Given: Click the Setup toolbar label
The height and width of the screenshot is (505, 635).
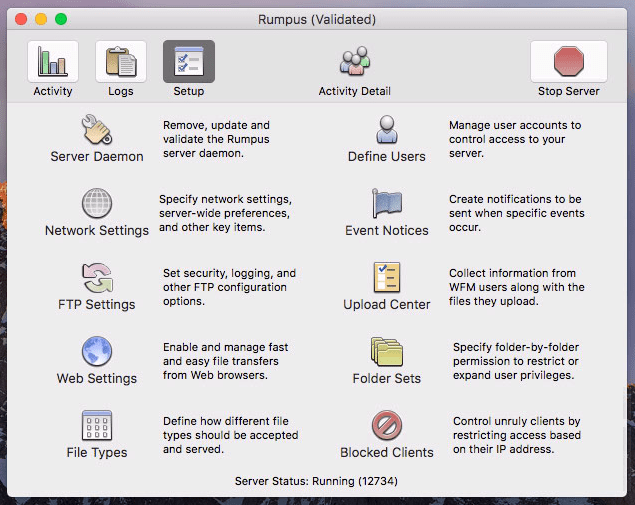Looking at the screenshot, I should (189, 91).
